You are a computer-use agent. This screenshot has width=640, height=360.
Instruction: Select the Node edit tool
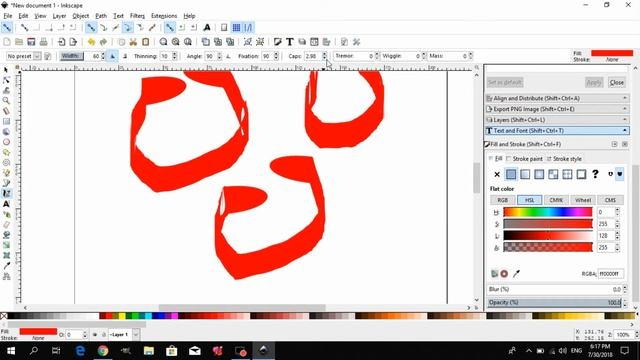tap(6, 80)
